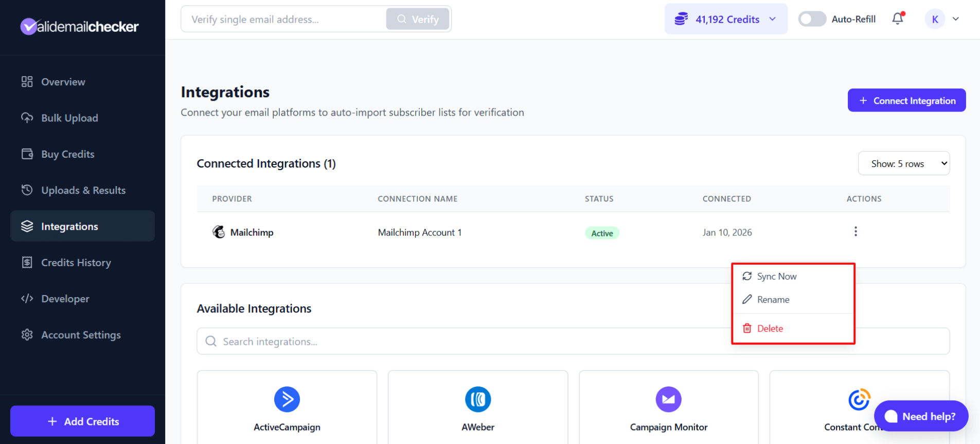Image resolution: width=980 pixels, height=444 pixels.
Task: Click the STATUS column header
Action: tap(599, 199)
